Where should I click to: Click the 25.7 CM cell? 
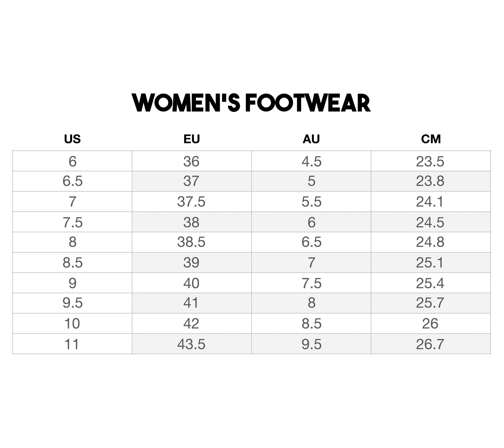(x=430, y=303)
